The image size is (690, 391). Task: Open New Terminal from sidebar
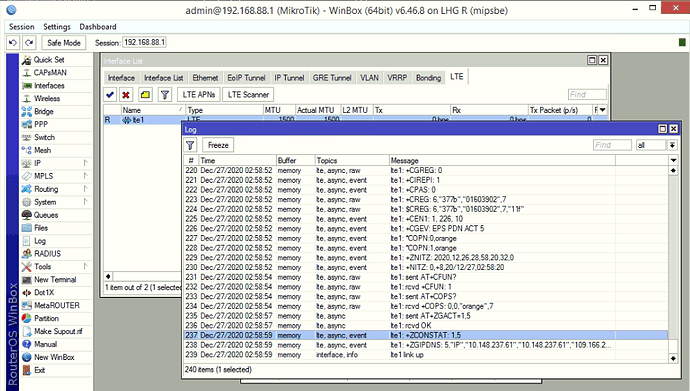(55, 280)
